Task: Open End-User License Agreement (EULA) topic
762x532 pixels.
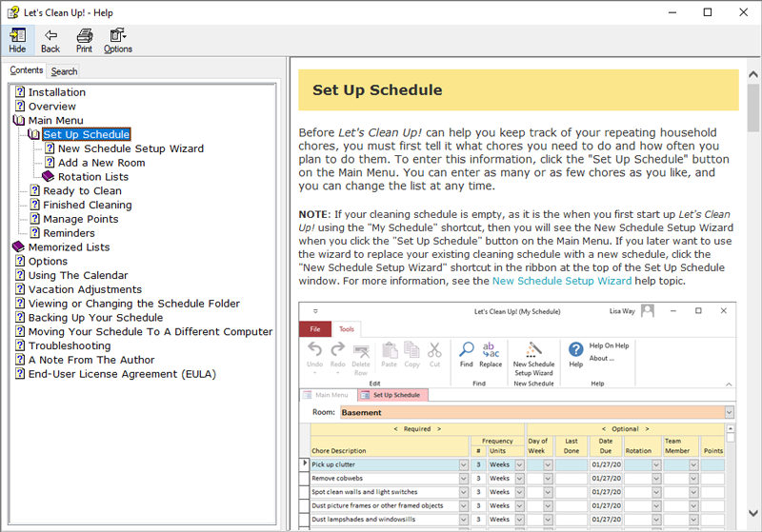Action: (123, 374)
